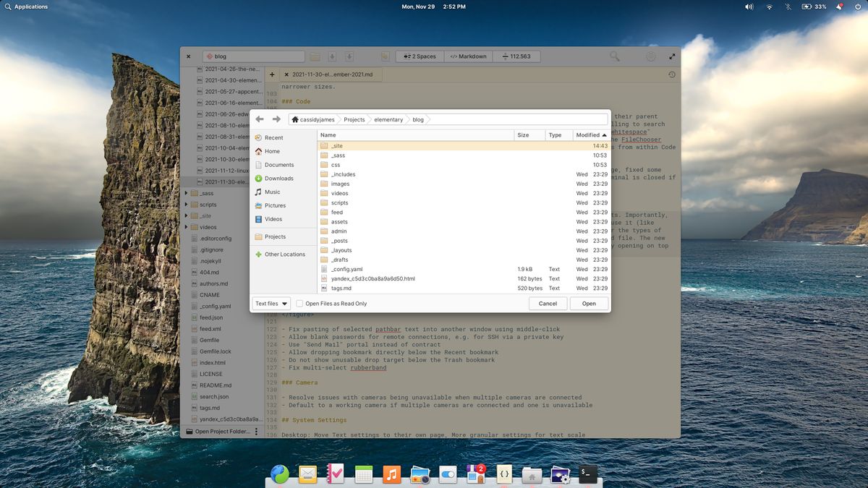Expand the videos folder in the project sidebar

[x=187, y=227]
